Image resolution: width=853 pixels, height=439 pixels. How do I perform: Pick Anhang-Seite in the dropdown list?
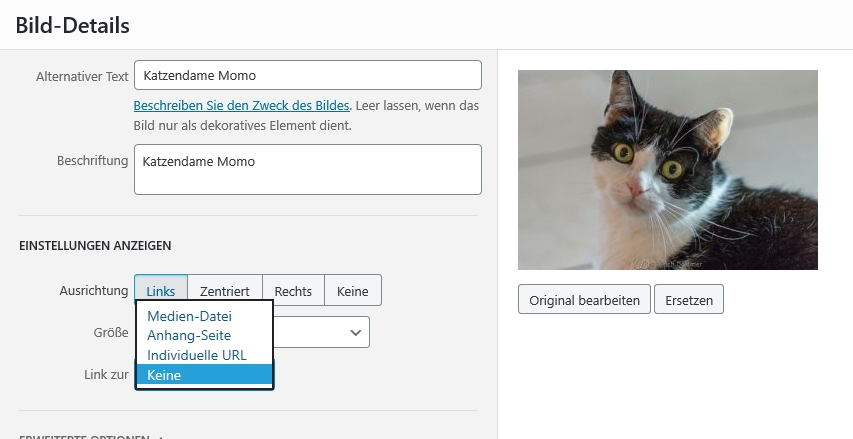pos(189,335)
